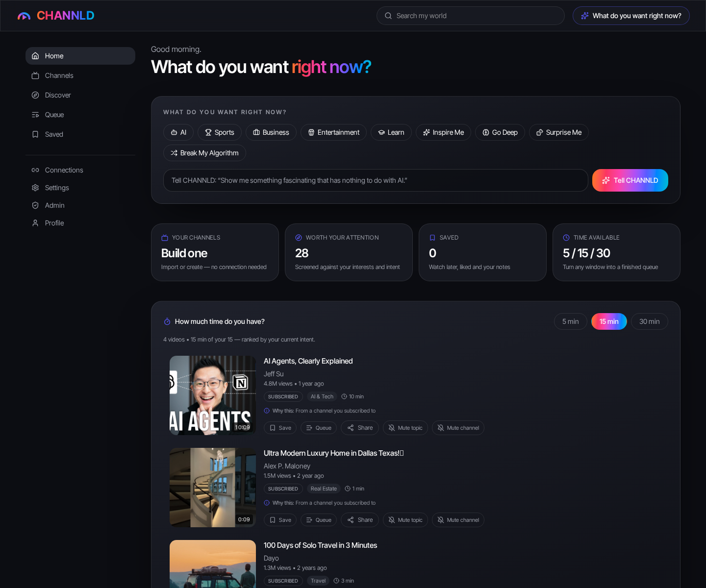
Task: Go to Queue in sidebar
Action: (x=80, y=115)
